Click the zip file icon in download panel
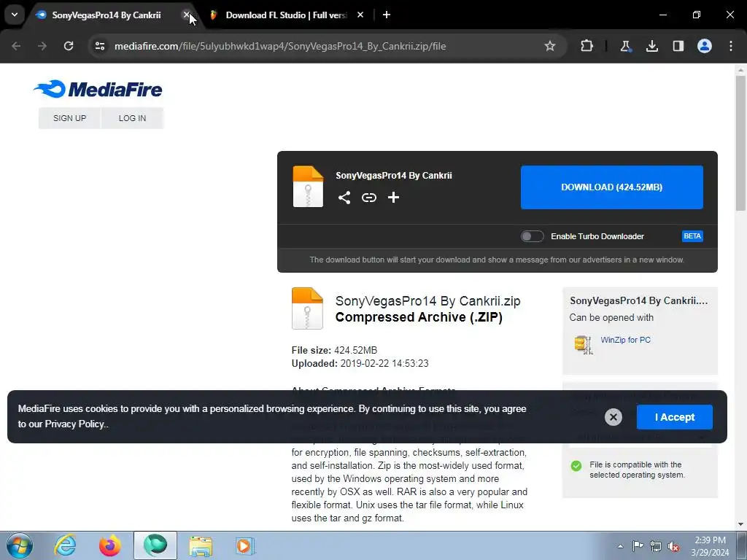The width and height of the screenshot is (747, 560). [308, 187]
